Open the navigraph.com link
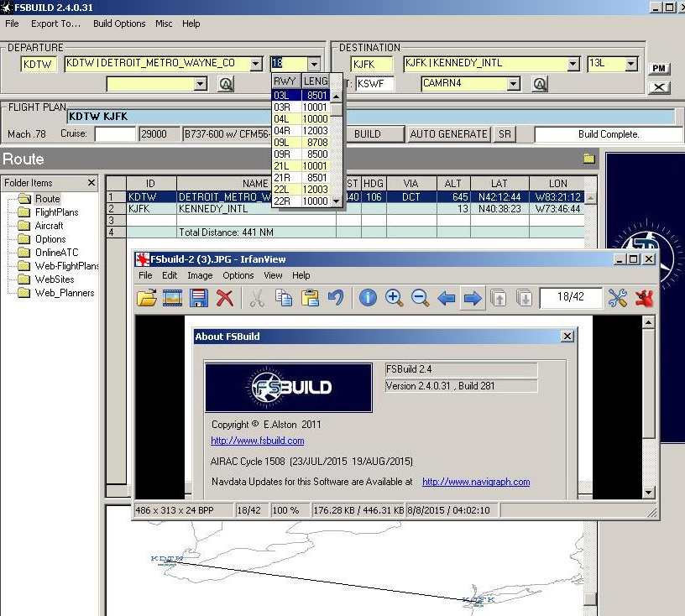Image resolution: width=685 pixels, height=616 pixels. (x=476, y=482)
